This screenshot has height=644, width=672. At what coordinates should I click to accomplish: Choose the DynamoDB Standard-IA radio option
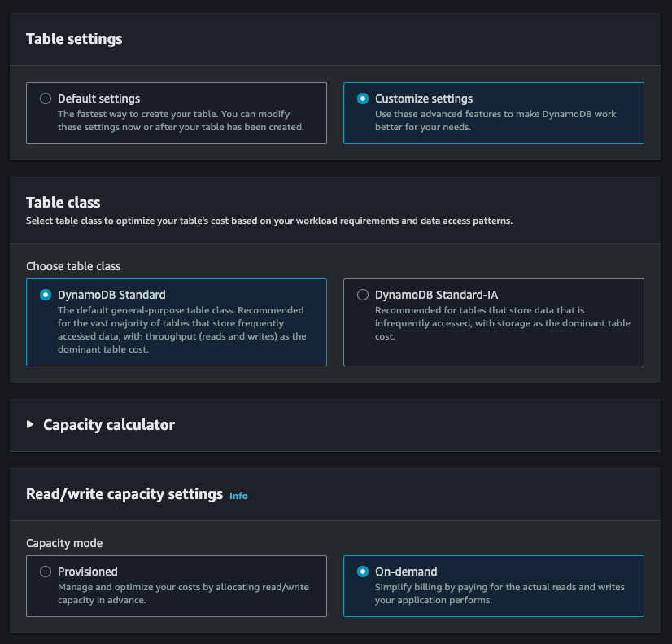[x=363, y=295]
